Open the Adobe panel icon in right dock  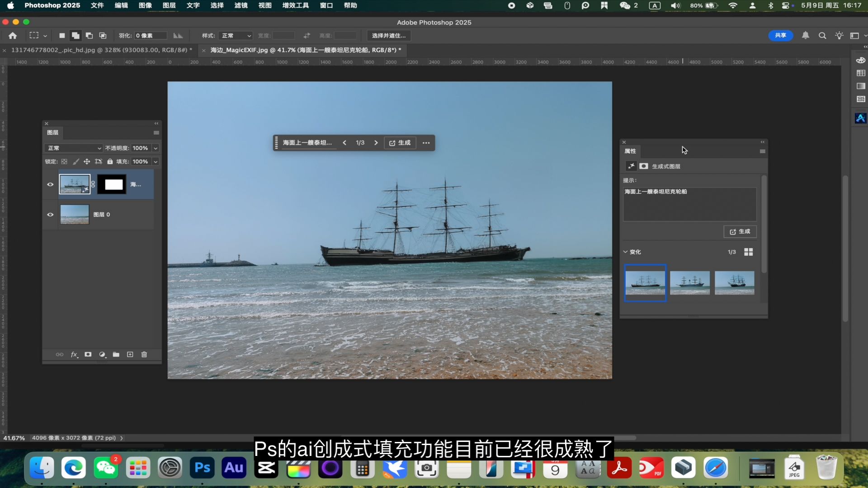(x=860, y=118)
